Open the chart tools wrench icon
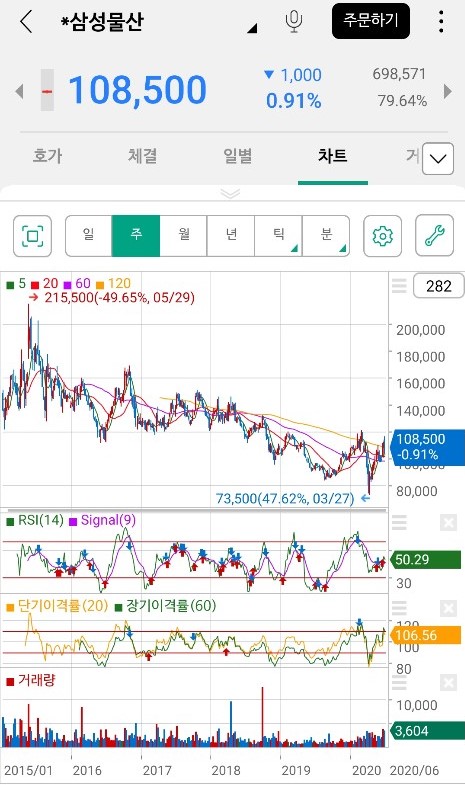 (x=434, y=236)
